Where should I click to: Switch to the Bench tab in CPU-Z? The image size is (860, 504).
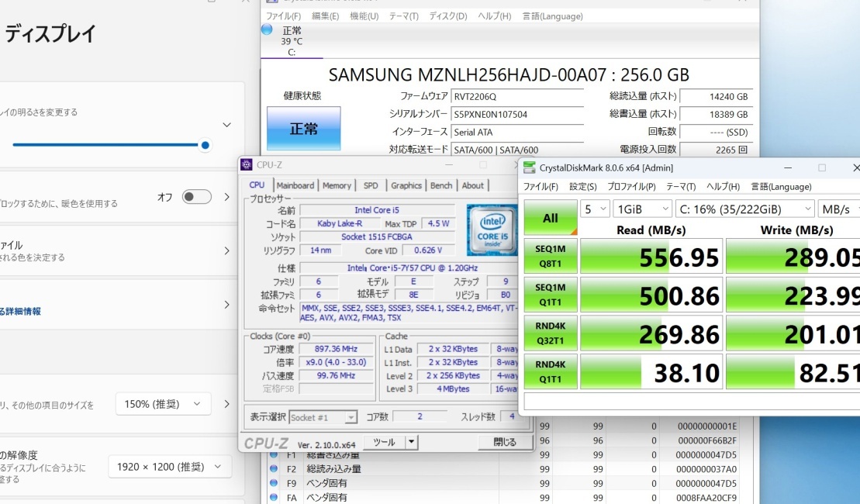[x=441, y=185]
